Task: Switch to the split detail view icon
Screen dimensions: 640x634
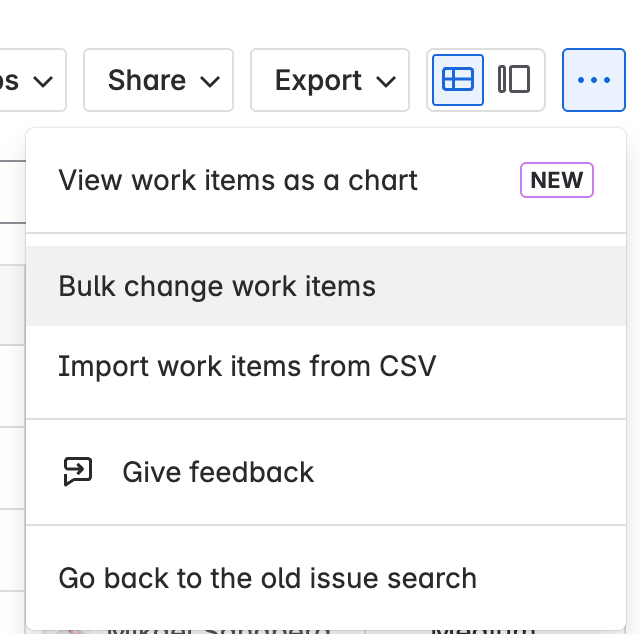Action: [514, 80]
